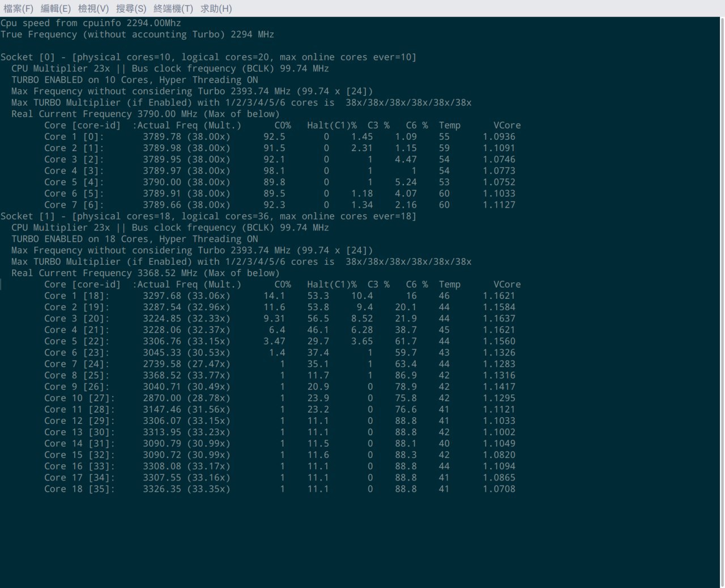Click the 'Socket [0]' header line

click(x=208, y=57)
